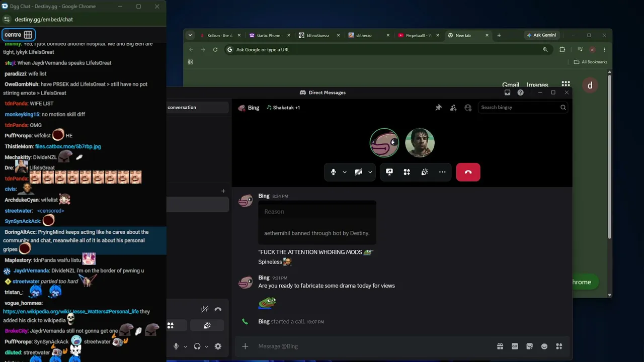Select Bing's avatar in the call
Image resolution: width=644 pixels, height=362 pixels.
point(384,143)
